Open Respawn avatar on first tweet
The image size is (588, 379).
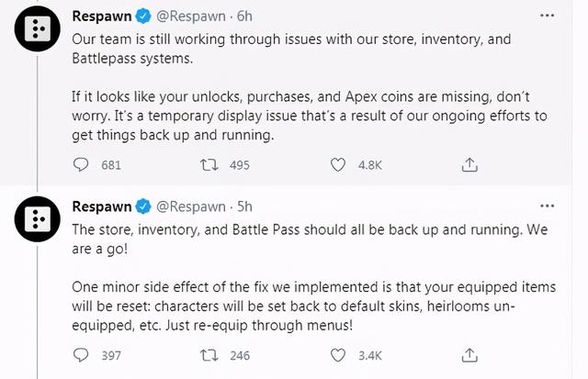(36, 34)
